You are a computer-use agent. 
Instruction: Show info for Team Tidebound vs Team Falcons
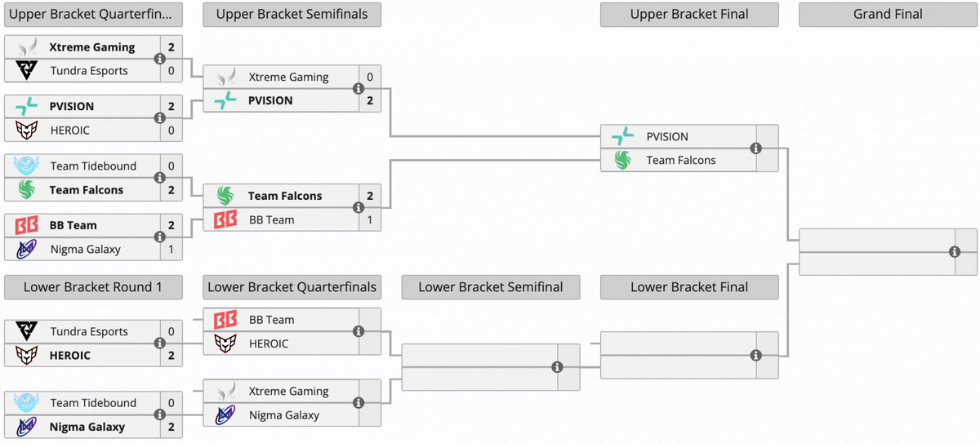[160, 178]
